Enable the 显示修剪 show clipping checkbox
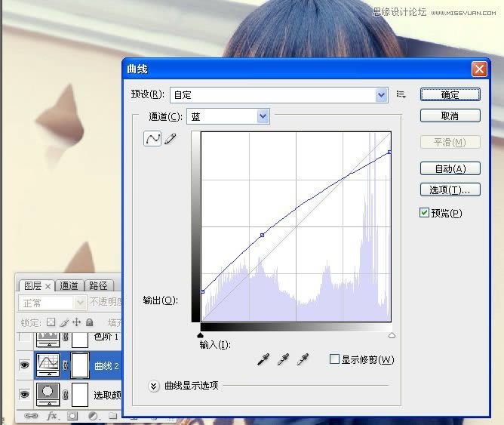 (334, 359)
